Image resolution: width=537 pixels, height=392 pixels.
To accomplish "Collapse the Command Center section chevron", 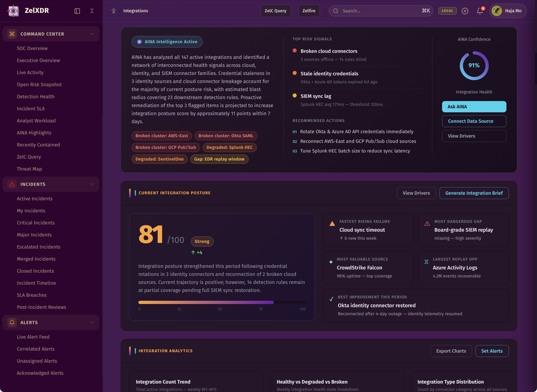I will point(92,34).
